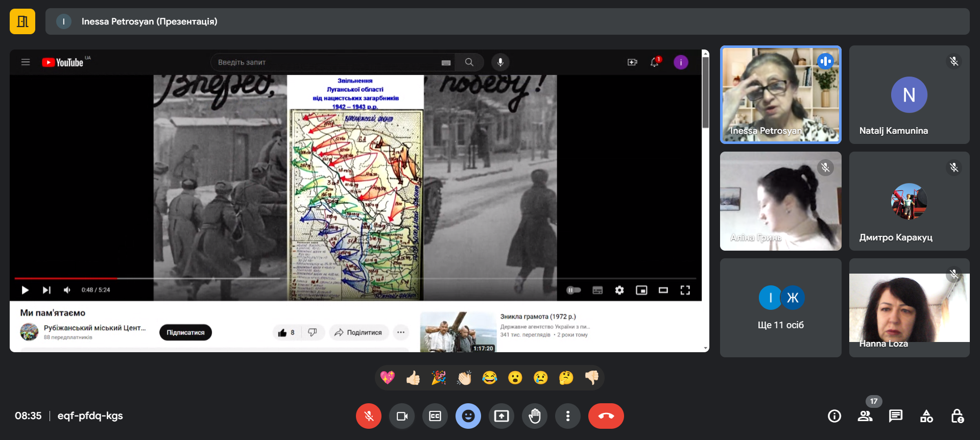Leave the call with the red hang-up button
Screen dimensions: 980x440
pyautogui.click(x=606, y=416)
